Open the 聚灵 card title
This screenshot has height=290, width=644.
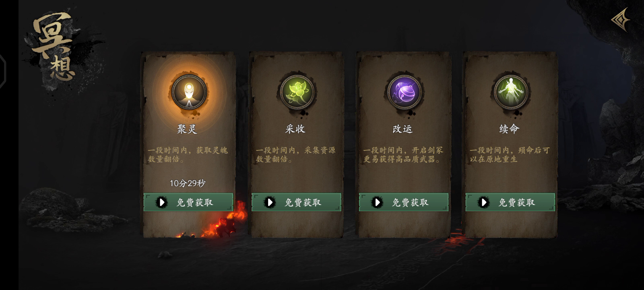187,129
